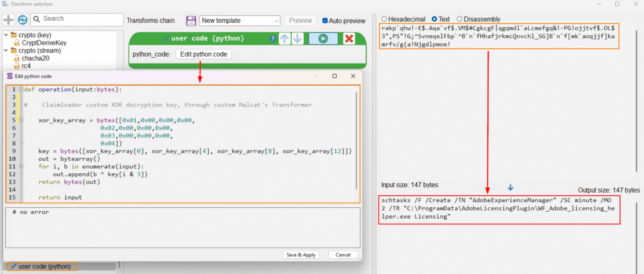The image size is (644, 274).
Task: Remove the transform with red X
Action: click(x=349, y=39)
